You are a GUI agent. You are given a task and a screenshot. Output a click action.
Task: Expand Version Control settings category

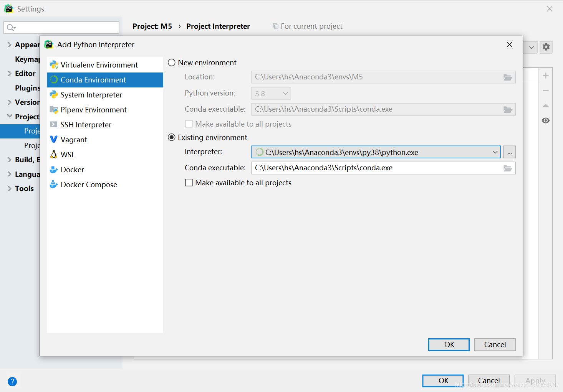(10, 102)
